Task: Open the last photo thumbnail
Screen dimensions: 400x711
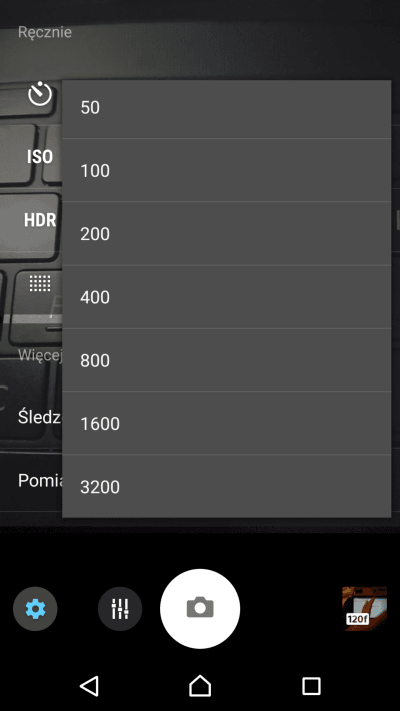Action: (x=365, y=609)
